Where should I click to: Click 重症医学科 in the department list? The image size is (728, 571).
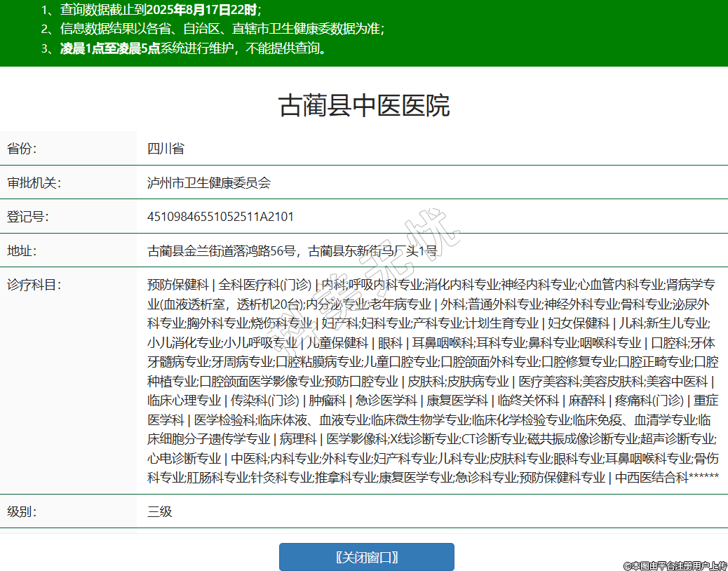tap(705, 401)
